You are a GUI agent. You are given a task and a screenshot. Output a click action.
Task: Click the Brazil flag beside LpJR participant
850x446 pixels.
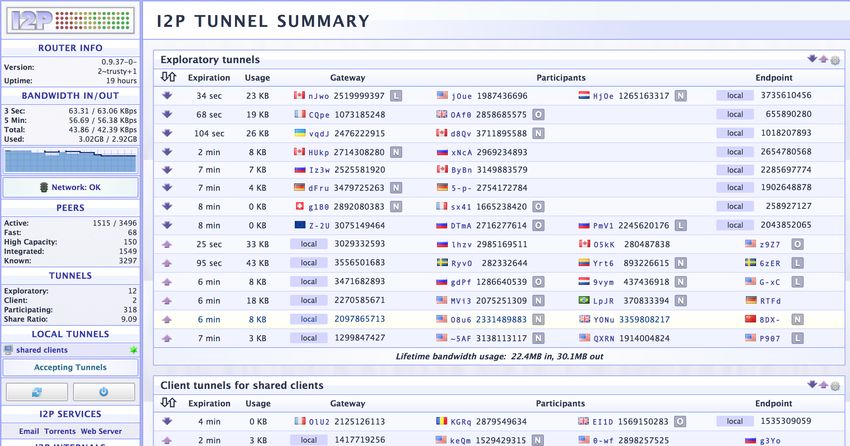click(584, 300)
